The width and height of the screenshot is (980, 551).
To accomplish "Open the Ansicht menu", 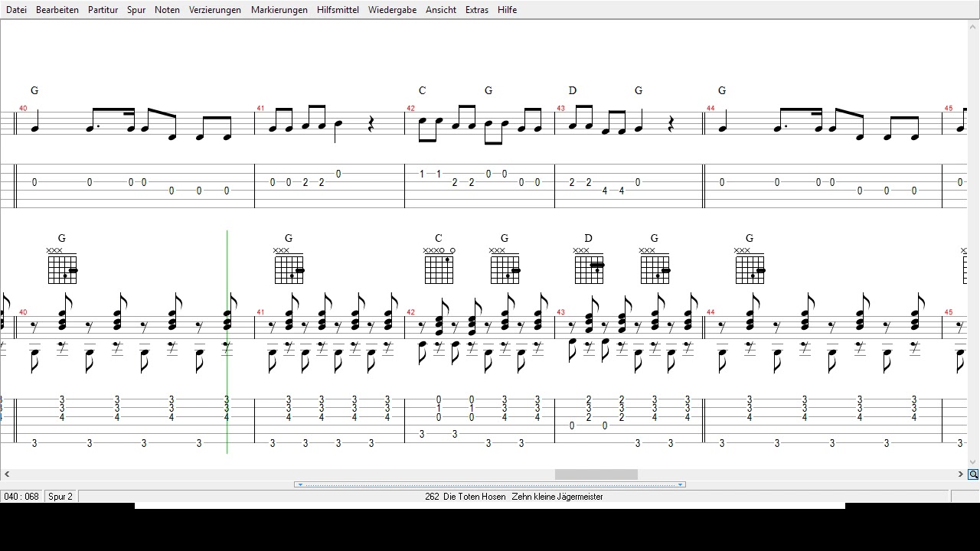I will click(441, 10).
